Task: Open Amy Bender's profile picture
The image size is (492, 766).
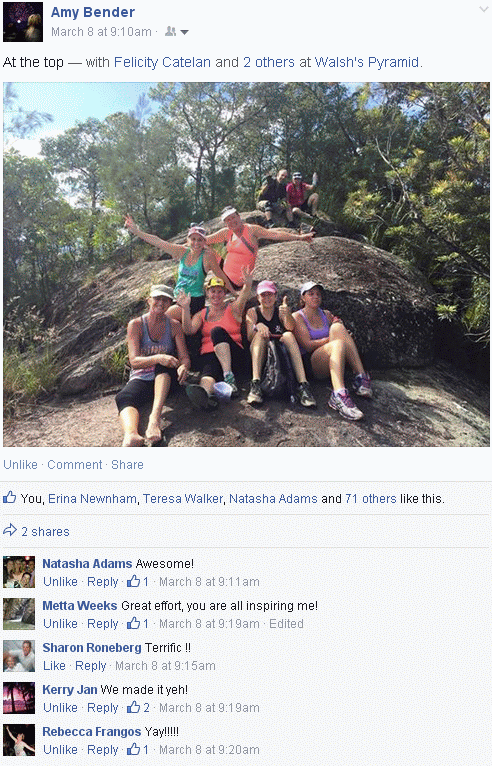Action: pyautogui.click(x=22, y=22)
